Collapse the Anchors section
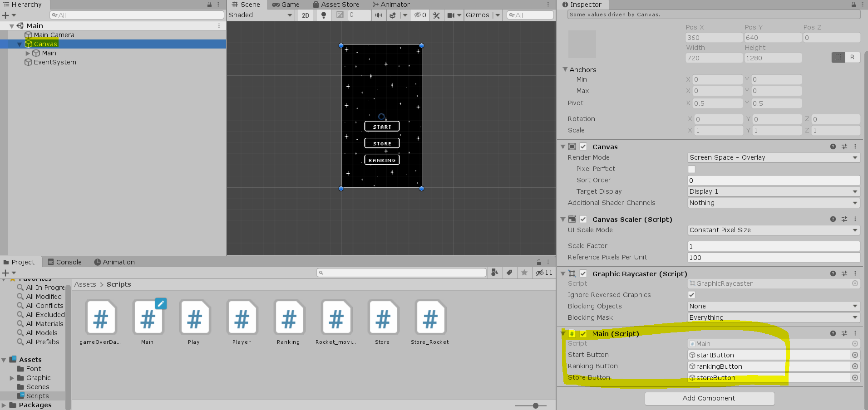This screenshot has width=868, height=410. point(565,69)
